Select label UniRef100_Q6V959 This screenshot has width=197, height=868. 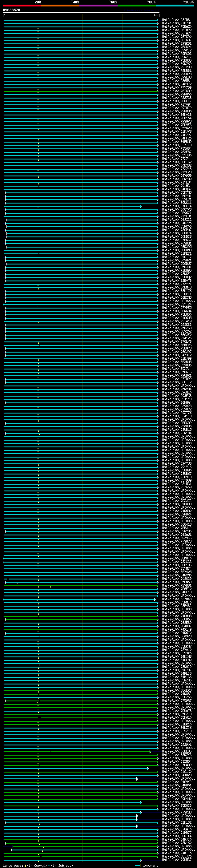point(176,176)
